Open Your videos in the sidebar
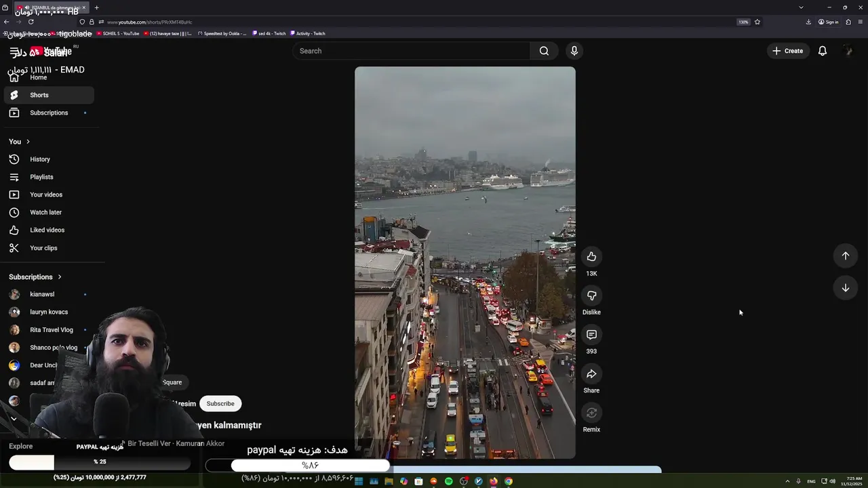The image size is (868, 488). (49, 195)
